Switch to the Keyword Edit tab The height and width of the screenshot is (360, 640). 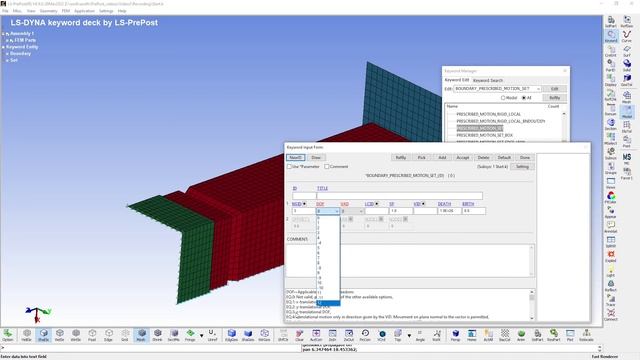457,80
